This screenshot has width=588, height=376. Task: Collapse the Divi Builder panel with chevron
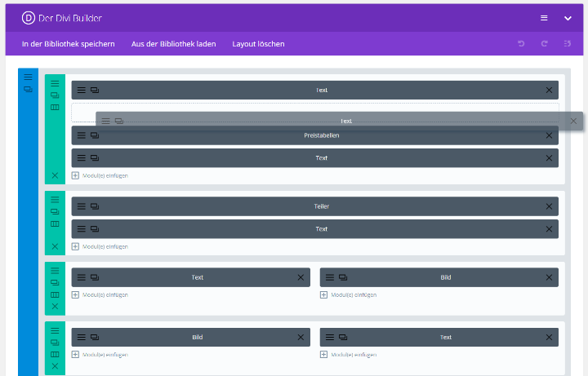click(x=568, y=17)
